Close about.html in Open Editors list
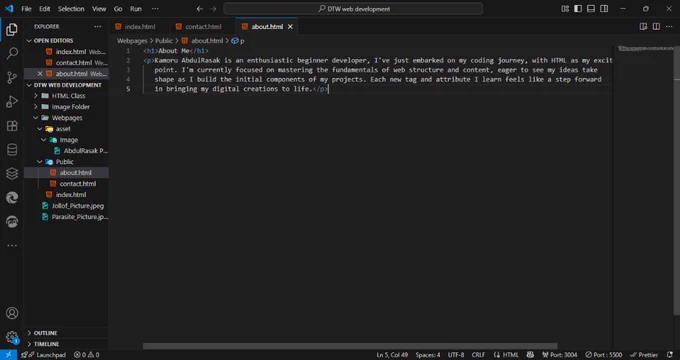Screen dimensions: 680x360 click(40, 74)
